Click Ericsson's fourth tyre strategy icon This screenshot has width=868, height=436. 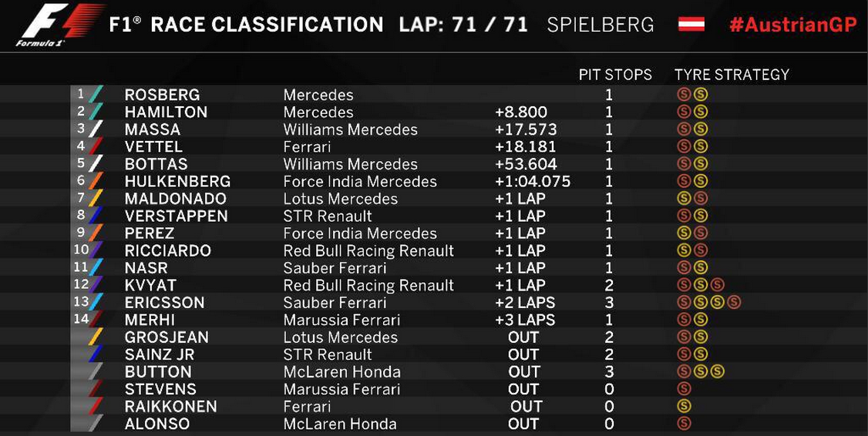click(x=734, y=303)
